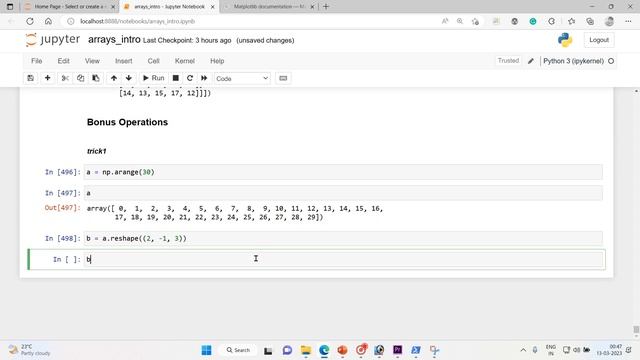Open the taskbar clock and date
Screen dimensions: 640x360
(x=609, y=350)
